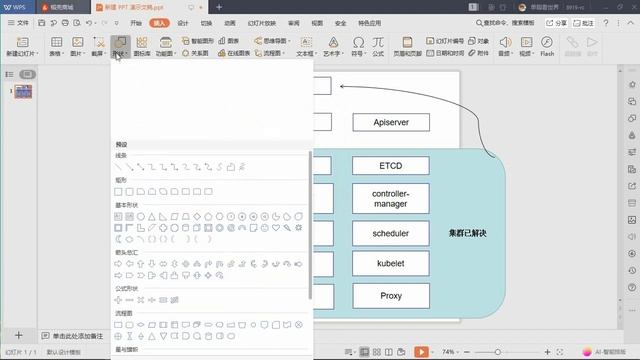The image size is (640, 360).
Task: Switch to reading view in status bar
Action: click(389, 352)
